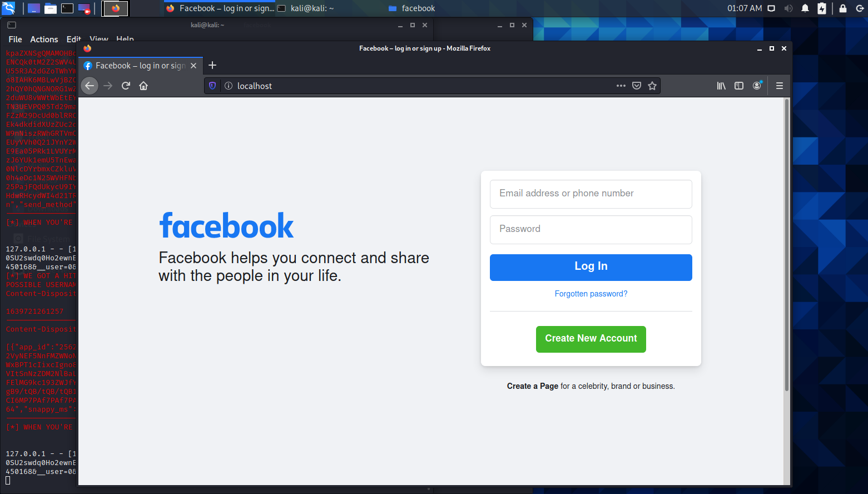Image resolution: width=868 pixels, height=494 pixels.
Task: Show site information for localhost
Action: click(x=228, y=86)
